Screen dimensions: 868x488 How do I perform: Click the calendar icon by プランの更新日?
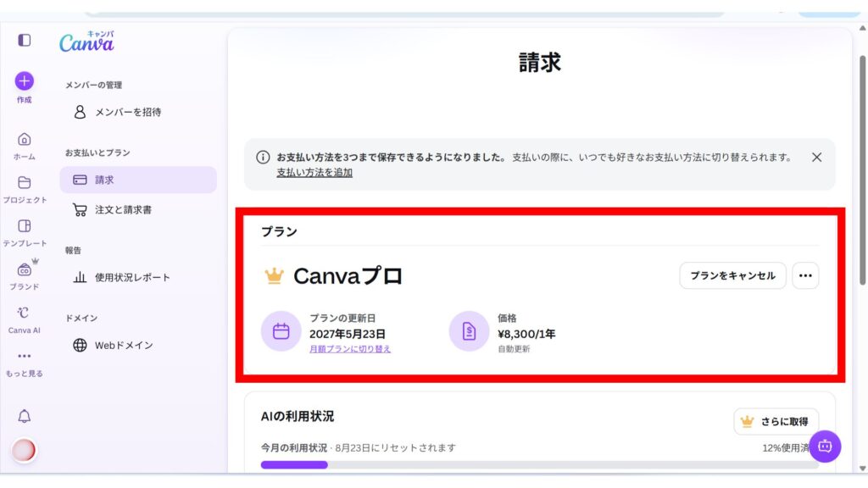click(281, 331)
